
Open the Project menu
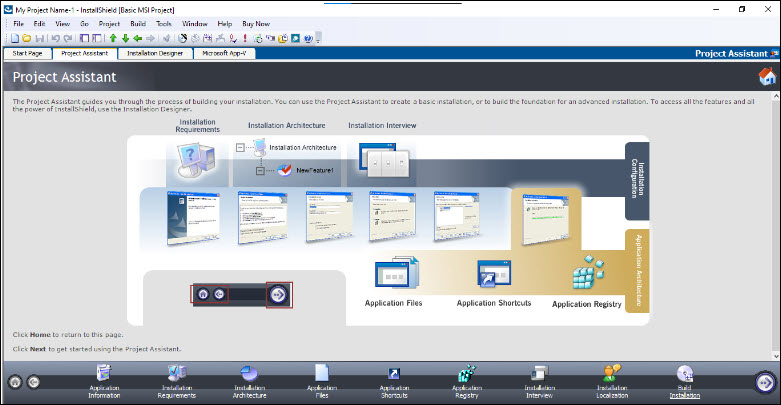pos(109,23)
